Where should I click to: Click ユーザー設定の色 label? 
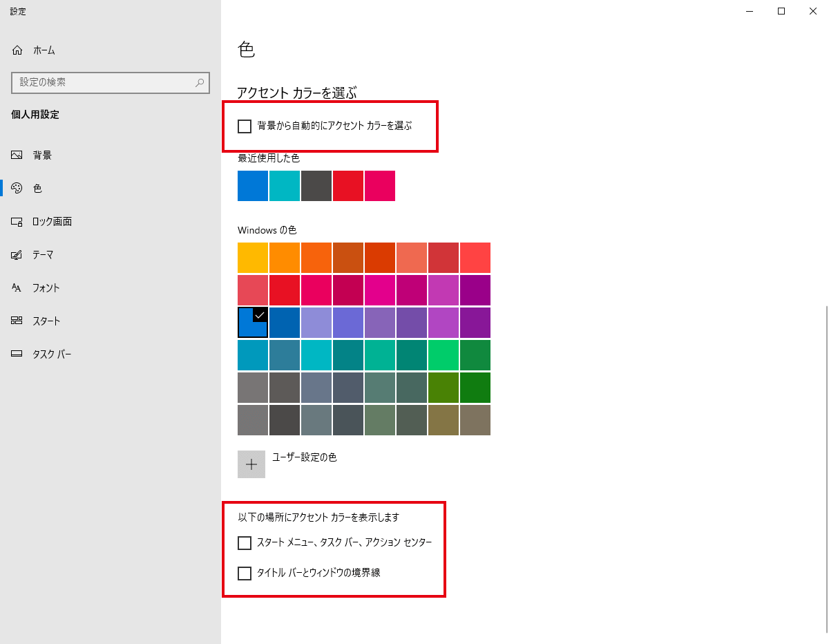click(305, 457)
